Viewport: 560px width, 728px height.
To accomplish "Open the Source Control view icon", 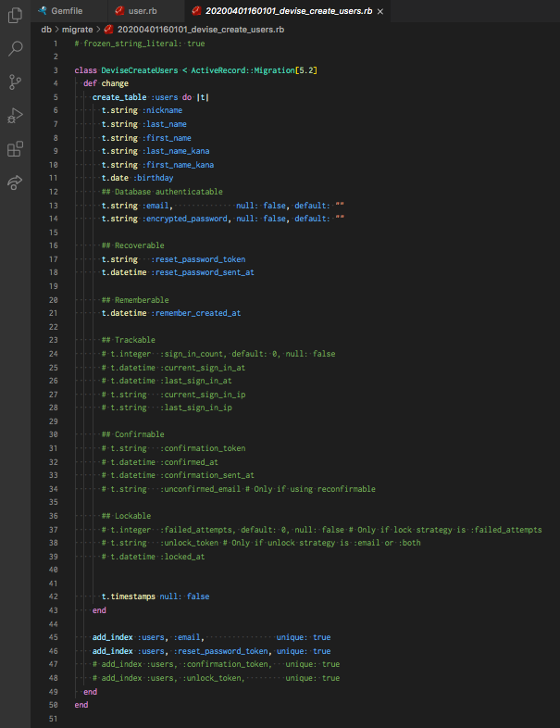I will pos(16,82).
